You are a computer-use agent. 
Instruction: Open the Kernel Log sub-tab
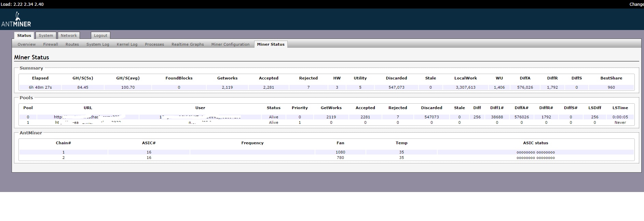(x=127, y=44)
